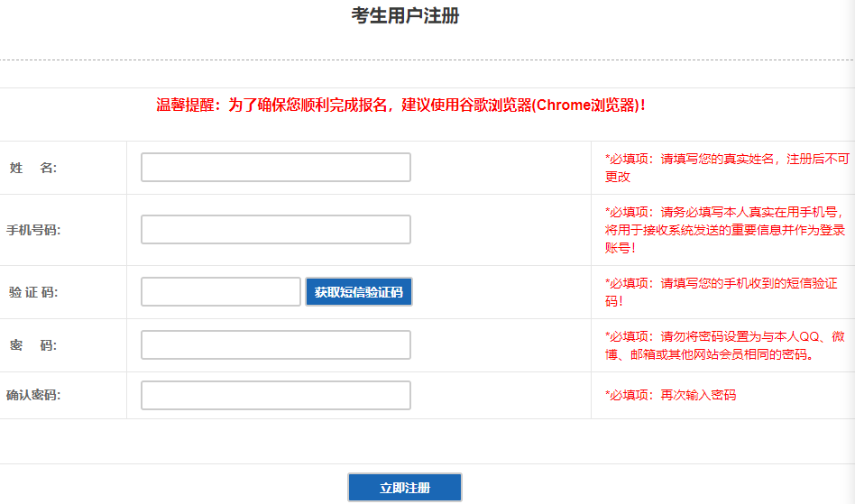The height and width of the screenshot is (504, 855).
Task: Click the red 再次输入密码 hint text
Action: pos(670,395)
